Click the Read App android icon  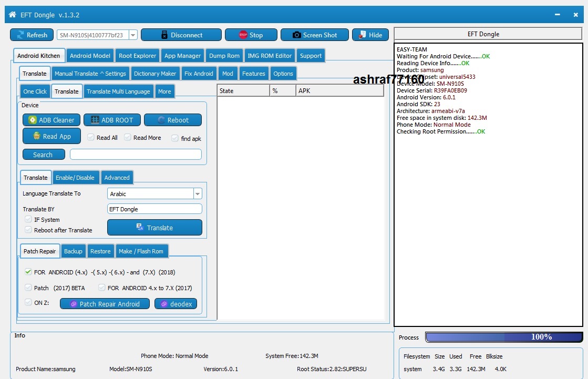coord(36,136)
